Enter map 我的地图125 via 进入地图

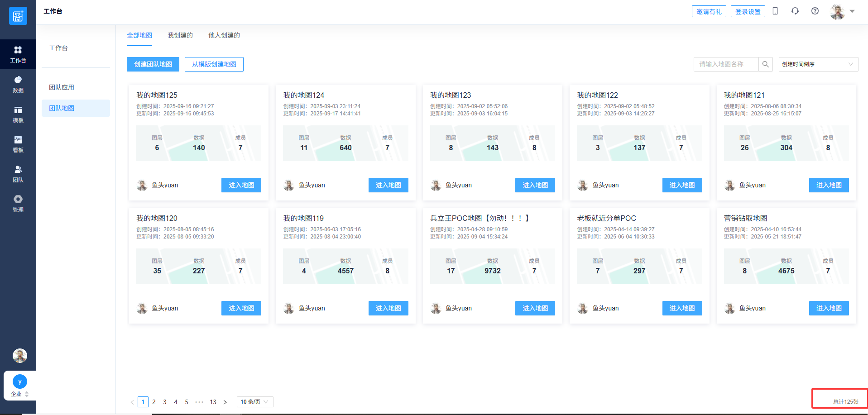coord(241,185)
